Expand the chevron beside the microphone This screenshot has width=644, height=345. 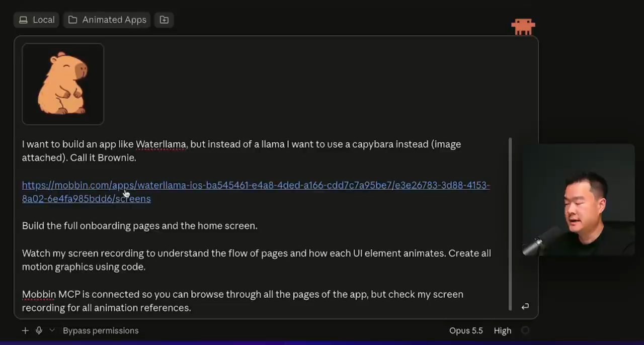52,330
